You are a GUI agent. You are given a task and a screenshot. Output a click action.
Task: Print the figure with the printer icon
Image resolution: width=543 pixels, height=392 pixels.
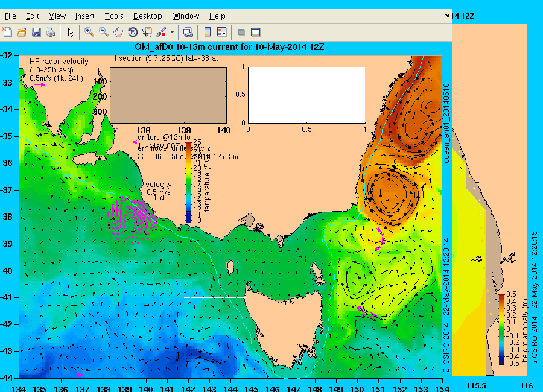point(51,32)
